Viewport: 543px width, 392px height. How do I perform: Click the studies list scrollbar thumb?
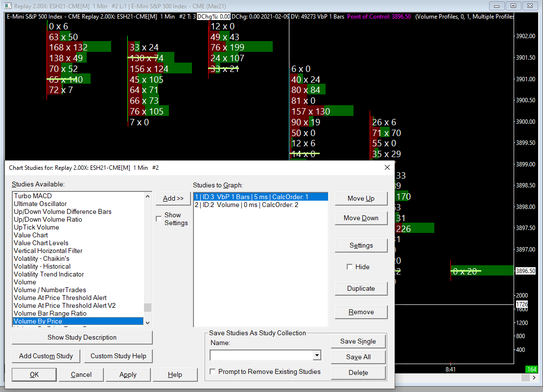[x=147, y=307]
